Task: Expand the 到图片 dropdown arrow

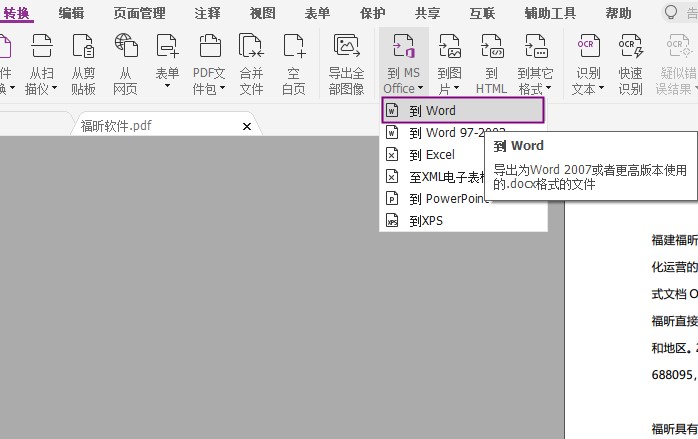Action: 456,88
